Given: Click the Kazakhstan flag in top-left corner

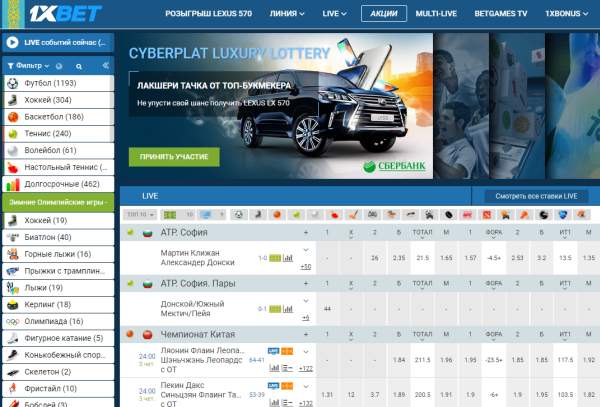Looking at the screenshot, I should click(x=13, y=14).
